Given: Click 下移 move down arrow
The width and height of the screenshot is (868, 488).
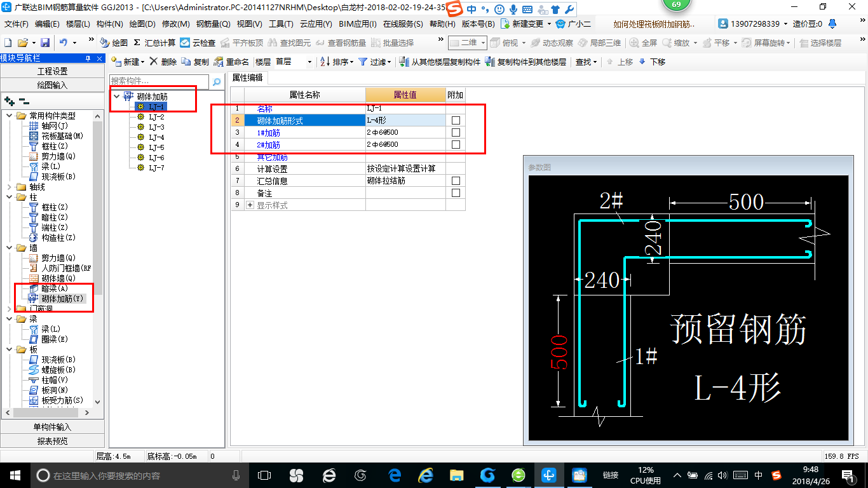Looking at the screenshot, I should [652, 62].
